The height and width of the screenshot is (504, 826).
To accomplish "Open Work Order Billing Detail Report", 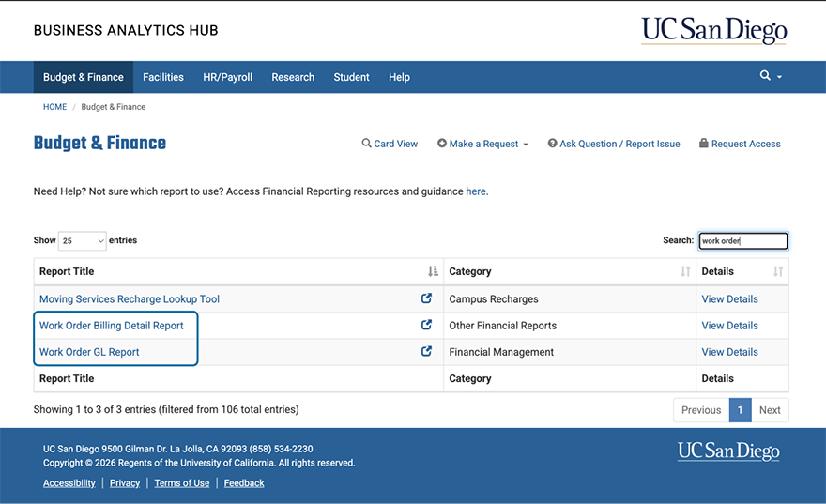I will coord(111,326).
